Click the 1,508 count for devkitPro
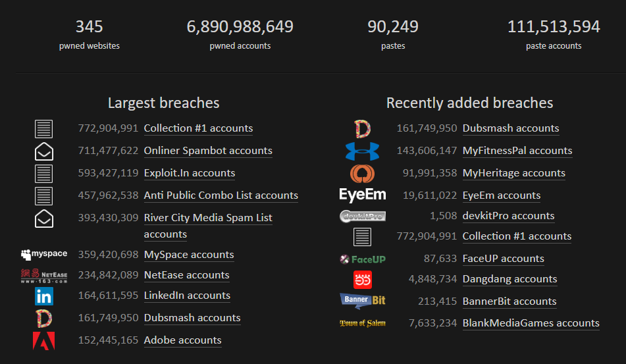 point(443,216)
